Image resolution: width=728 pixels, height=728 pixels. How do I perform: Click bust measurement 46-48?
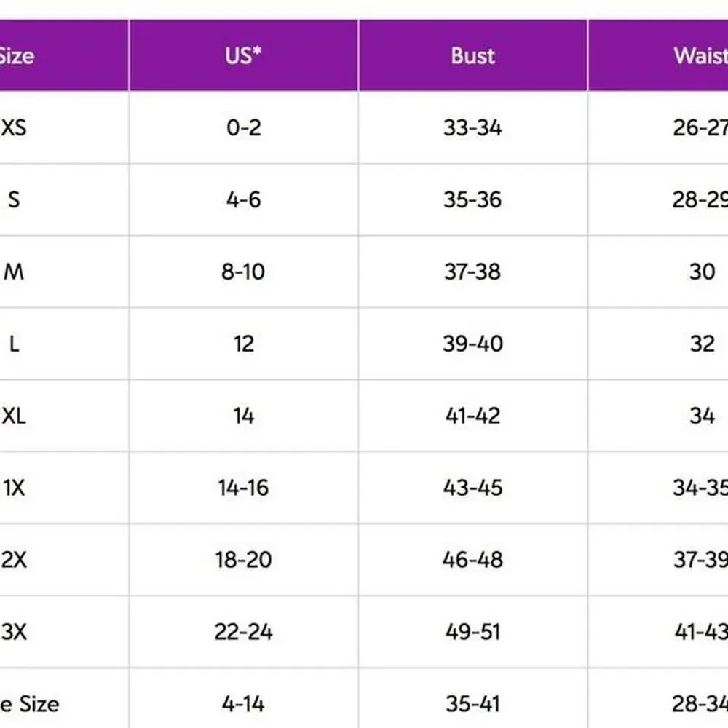coord(472,560)
